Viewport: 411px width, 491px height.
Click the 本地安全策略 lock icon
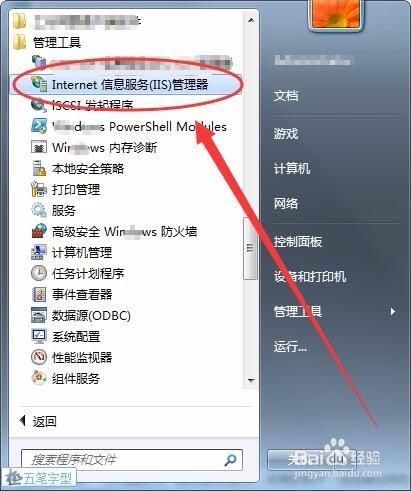pyautogui.click(x=39, y=168)
